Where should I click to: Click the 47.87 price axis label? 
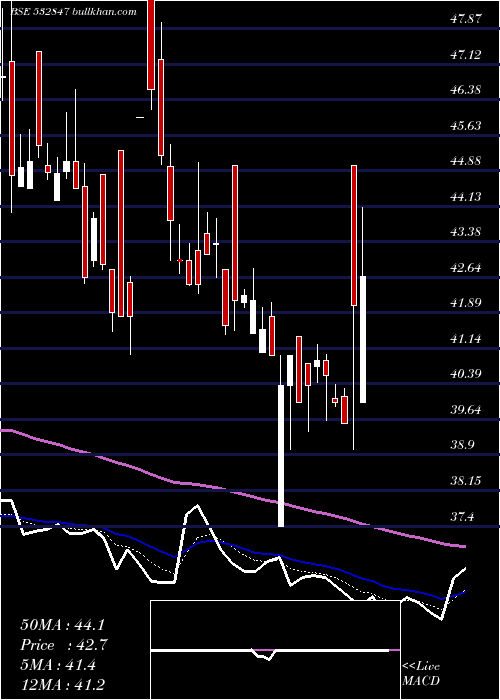[x=466, y=19]
